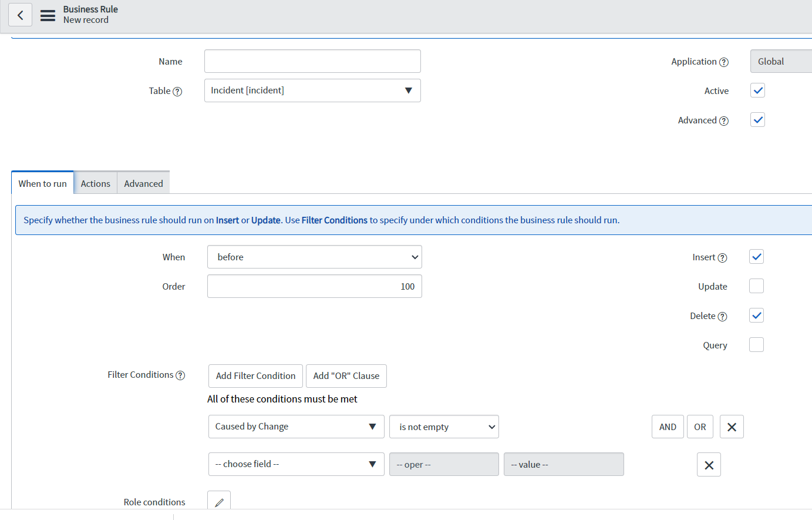Remove the Caused by Change condition row

[x=732, y=427]
